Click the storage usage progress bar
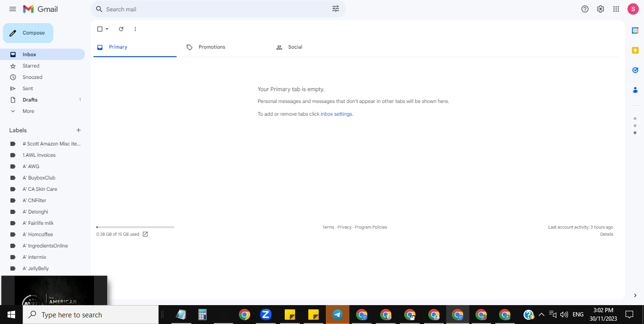 [135, 227]
